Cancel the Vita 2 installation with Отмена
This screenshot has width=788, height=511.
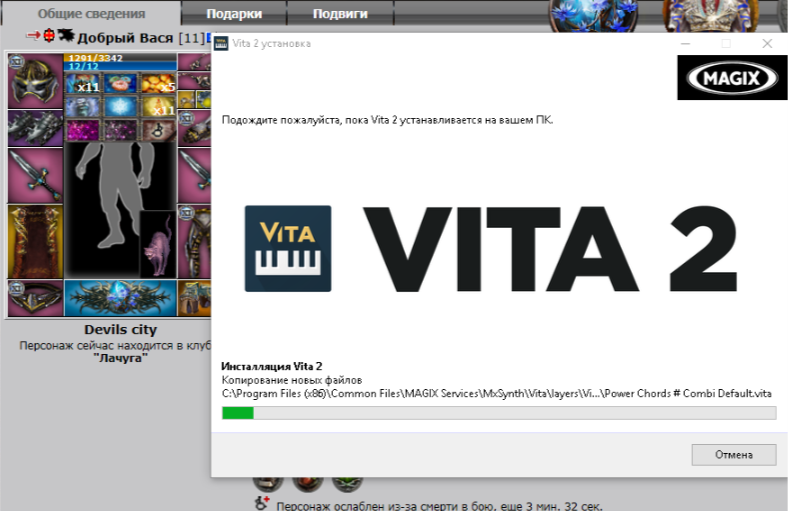734,455
